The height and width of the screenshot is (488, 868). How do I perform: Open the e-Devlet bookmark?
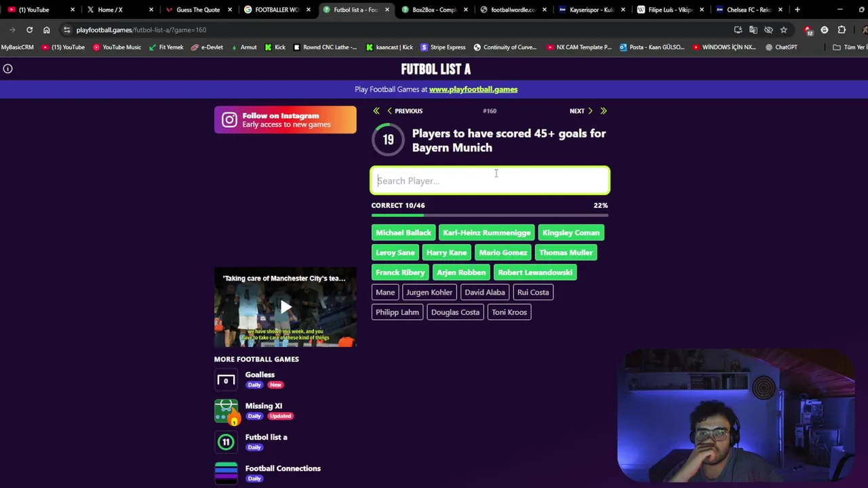[x=207, y=47]
